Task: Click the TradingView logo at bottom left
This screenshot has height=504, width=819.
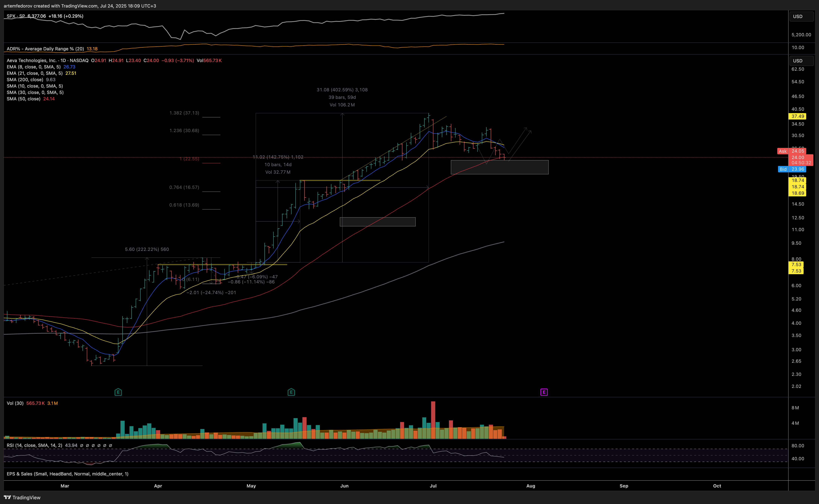Action: (x=22, y=497)
